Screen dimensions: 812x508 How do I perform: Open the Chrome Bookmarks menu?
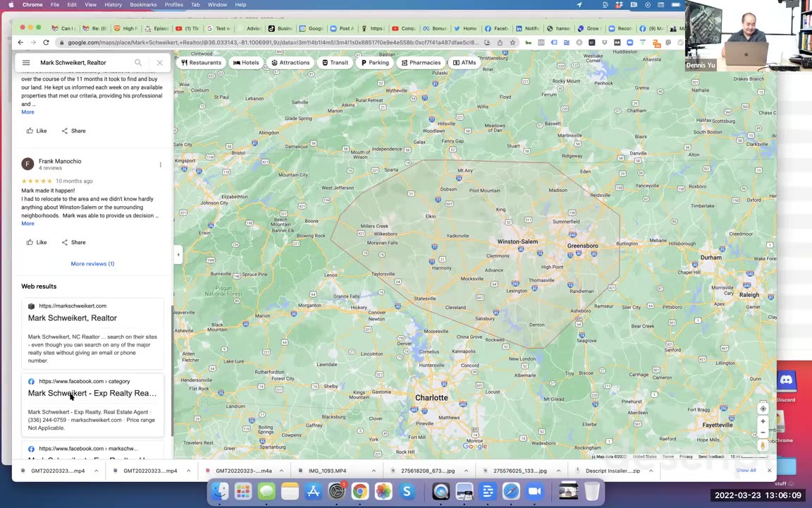coord(143,5)
